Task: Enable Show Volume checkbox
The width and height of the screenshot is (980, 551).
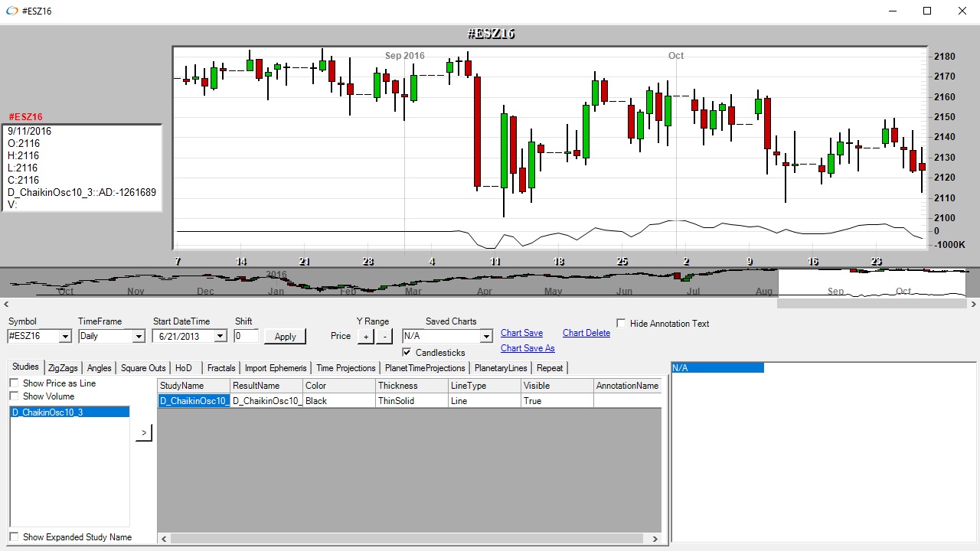Action: point(14,396)
